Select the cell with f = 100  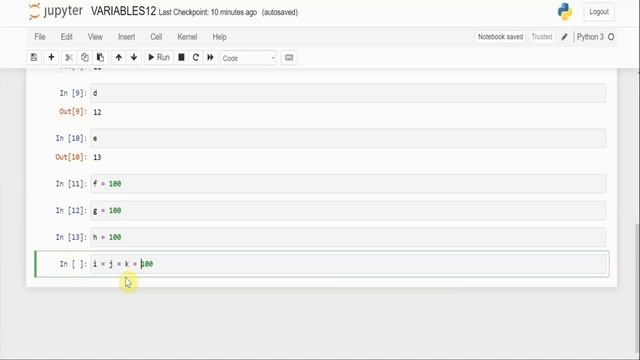(x=348, y=184)
